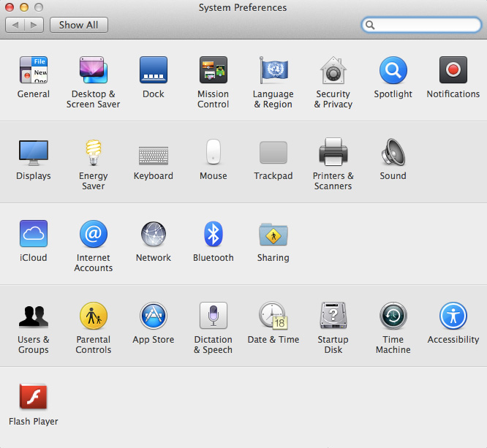Open Spotlight preferences

(393, 71)
